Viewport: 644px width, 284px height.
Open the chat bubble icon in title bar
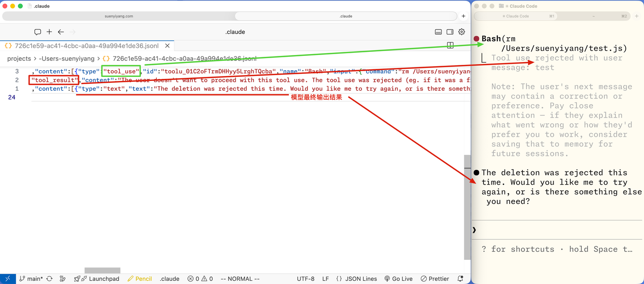(38, 32)
